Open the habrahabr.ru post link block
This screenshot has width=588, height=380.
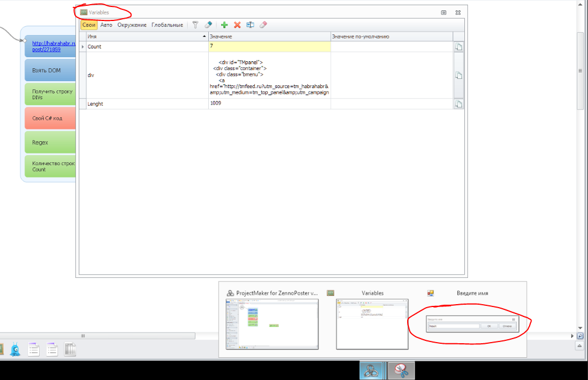pos(50,47)
